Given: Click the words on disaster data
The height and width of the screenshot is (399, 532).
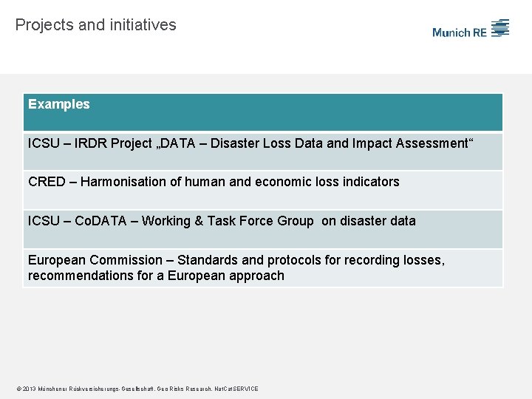Looking at the screenshot, I should coord(369,221).
